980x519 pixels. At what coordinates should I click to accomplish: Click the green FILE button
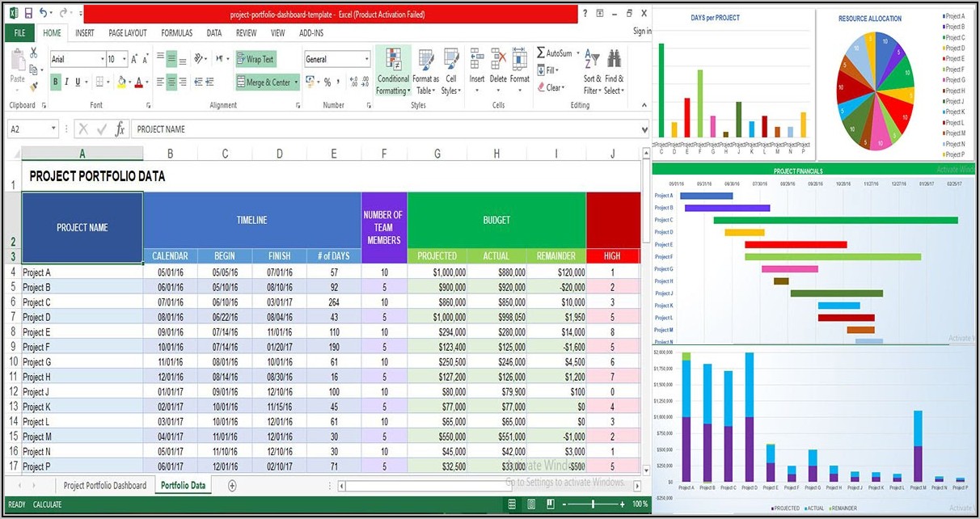(19, 33)
